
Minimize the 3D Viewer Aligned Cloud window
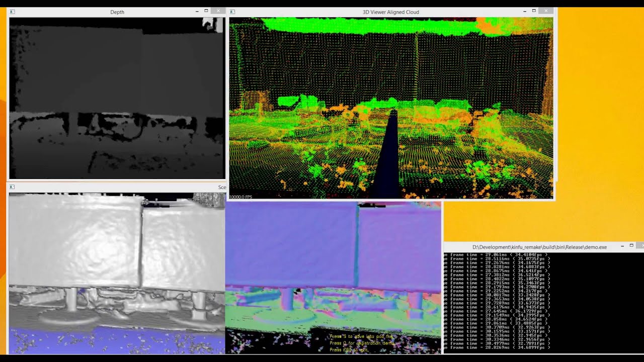(525, 11)
